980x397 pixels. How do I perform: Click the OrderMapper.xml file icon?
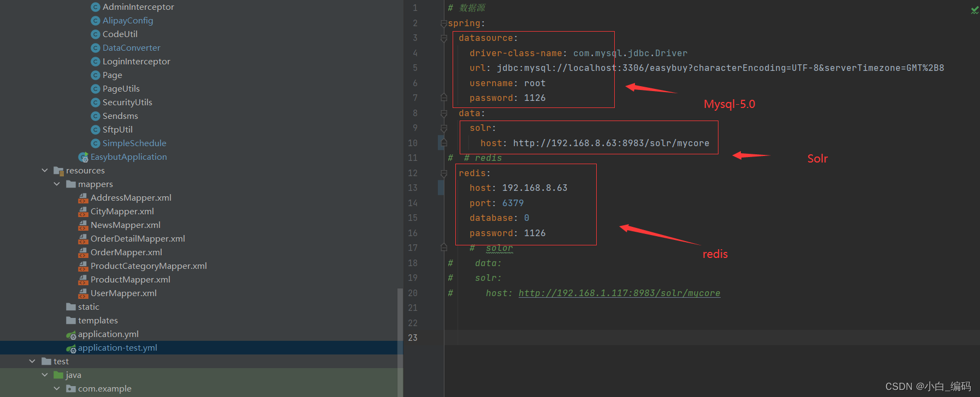point(83,252)
